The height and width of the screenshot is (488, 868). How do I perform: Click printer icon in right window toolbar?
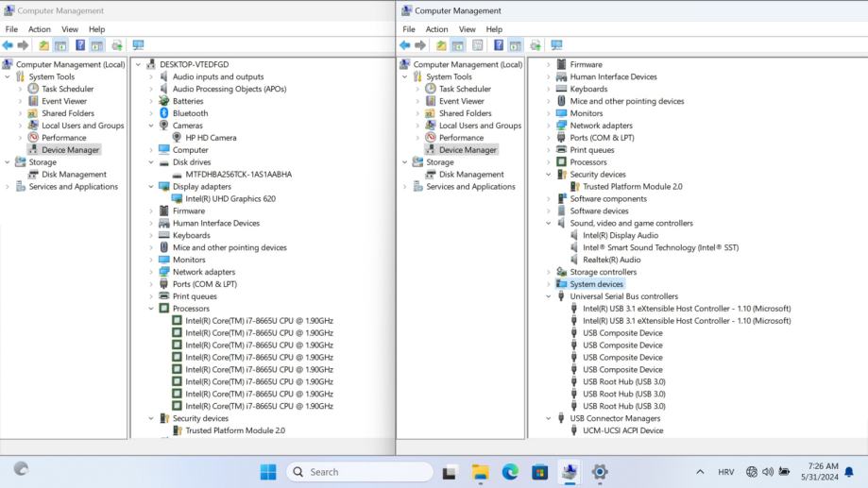pos(536,45)
